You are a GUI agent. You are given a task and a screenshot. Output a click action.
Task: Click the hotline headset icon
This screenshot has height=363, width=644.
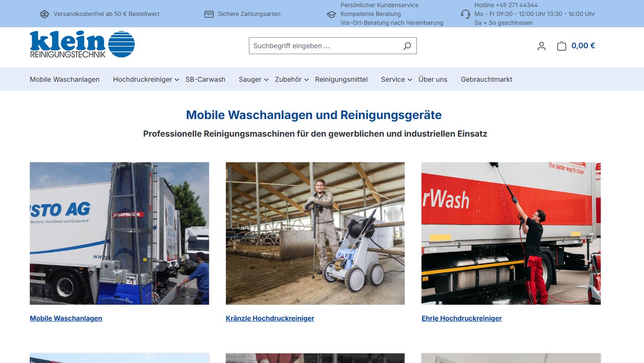[x=466, y=14]
